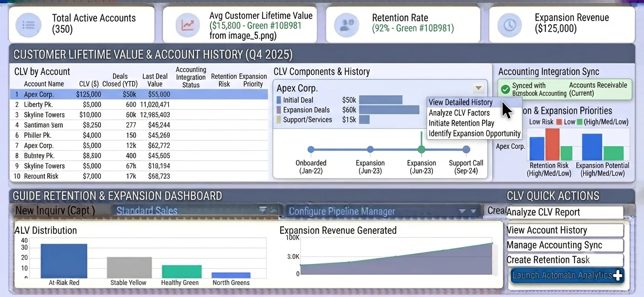Click the Account Name column header

44,84
